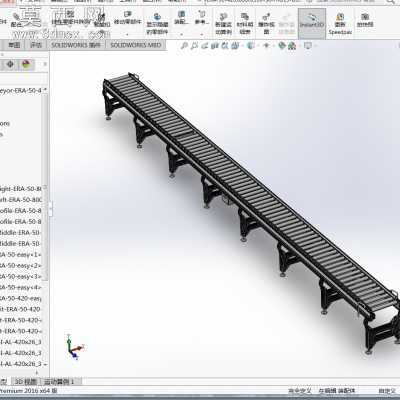Toggle the Section View icon
Viewport: 400px width, 400px height.
pos(215,46)
